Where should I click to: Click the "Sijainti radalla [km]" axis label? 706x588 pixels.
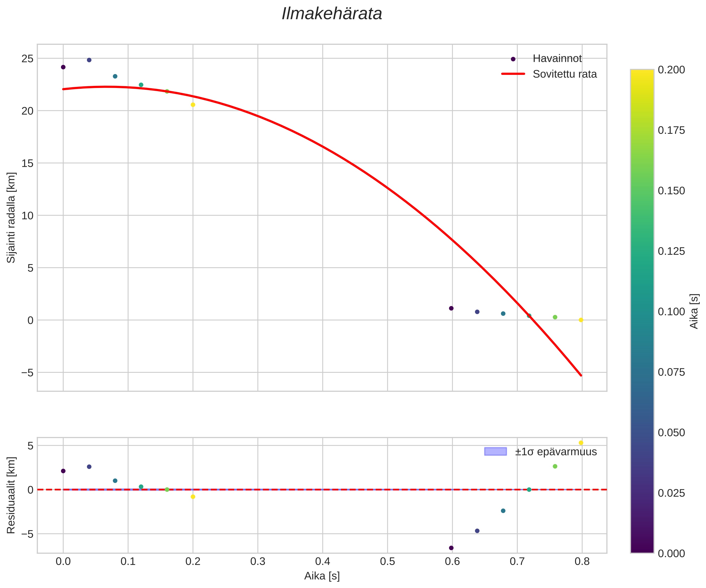point(11,218)
